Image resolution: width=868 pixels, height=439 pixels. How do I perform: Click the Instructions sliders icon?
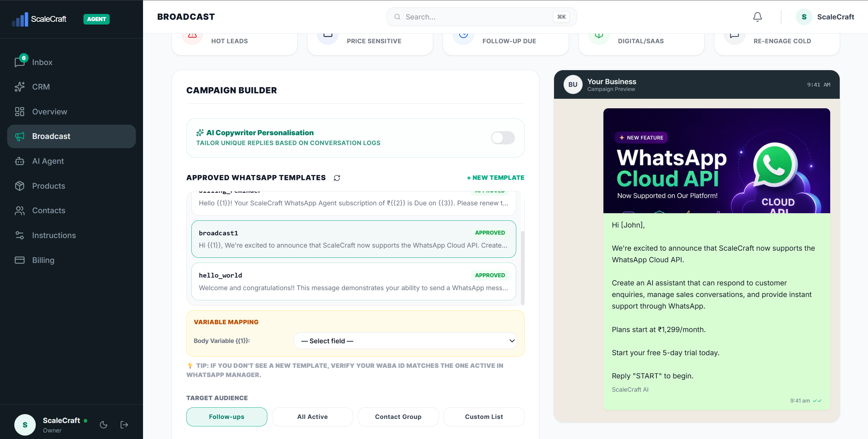pyautogui.click(x=20, y=235)
